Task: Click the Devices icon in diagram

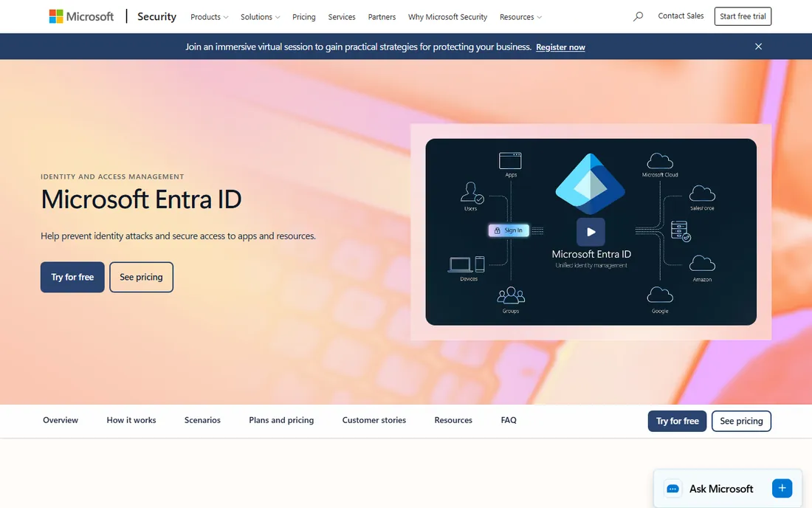Action: pyautogui.click(x=467, y=264)
